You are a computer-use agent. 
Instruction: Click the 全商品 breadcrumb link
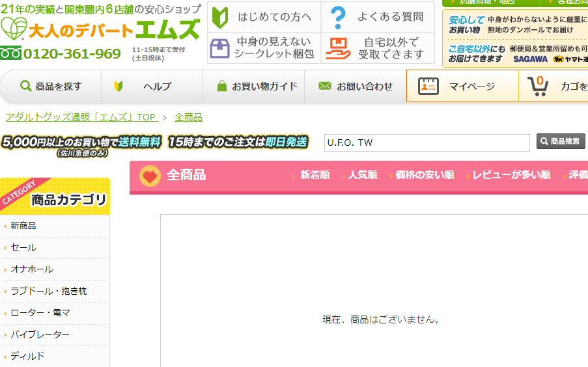pyautogui.click(x=188, y=117)
